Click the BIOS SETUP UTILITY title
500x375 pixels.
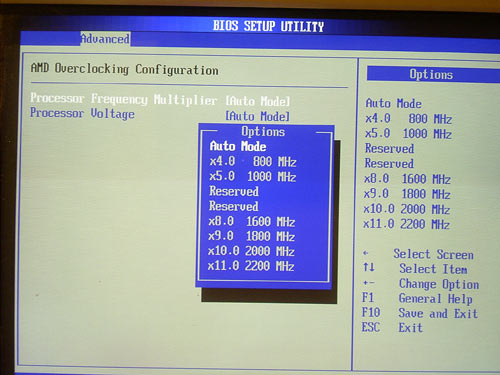(268, 26)
